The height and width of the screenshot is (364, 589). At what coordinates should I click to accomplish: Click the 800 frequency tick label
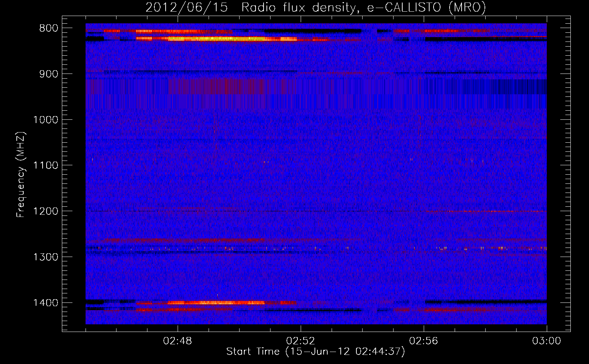click(x=49, y=28)
